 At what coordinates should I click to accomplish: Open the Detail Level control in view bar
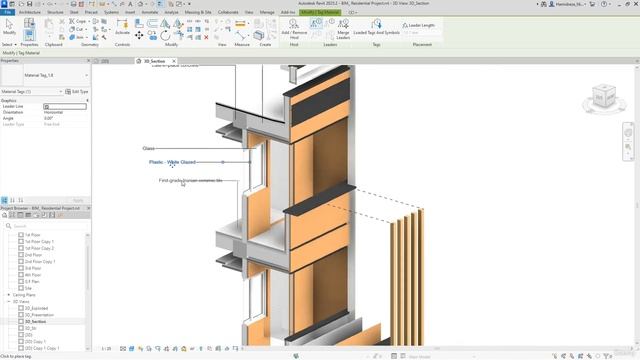pyautogui.click(x=123, y=349)
